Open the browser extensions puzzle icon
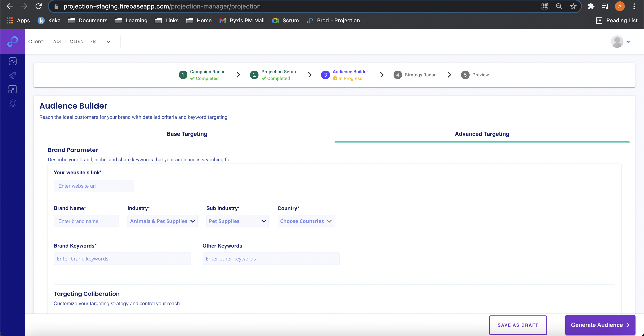 591,6
